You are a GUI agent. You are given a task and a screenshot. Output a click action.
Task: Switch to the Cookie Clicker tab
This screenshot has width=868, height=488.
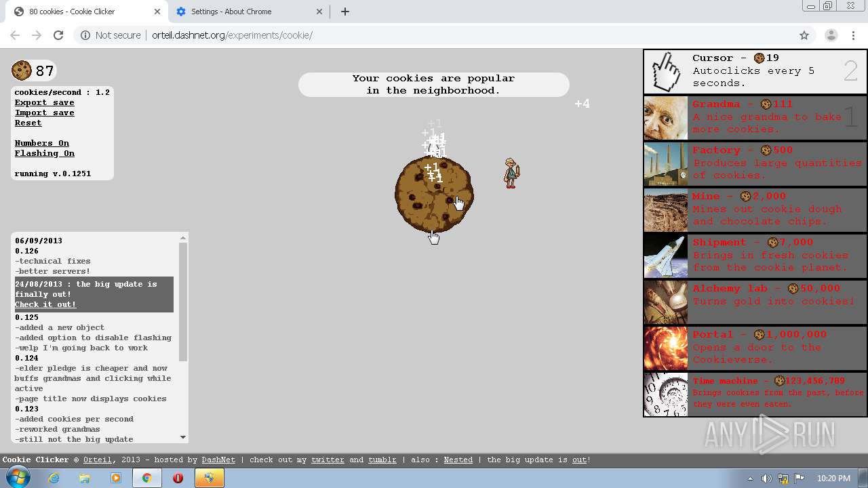click(x=86, y=12)
